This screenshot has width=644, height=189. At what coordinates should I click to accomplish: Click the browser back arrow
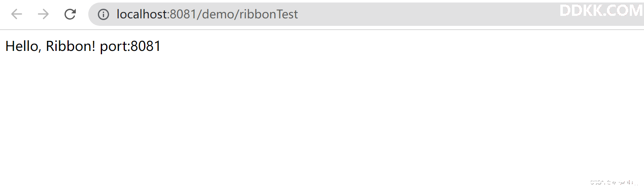[17, 14]
